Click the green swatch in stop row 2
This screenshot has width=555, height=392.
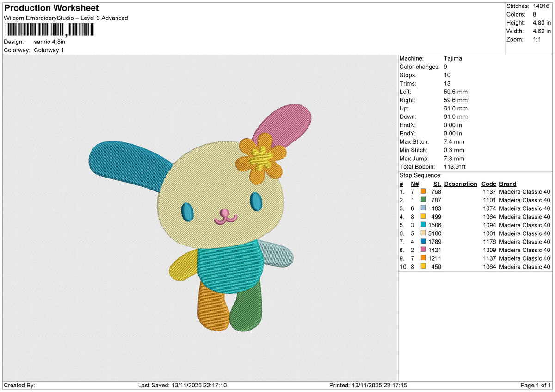[x=423, y=200]
